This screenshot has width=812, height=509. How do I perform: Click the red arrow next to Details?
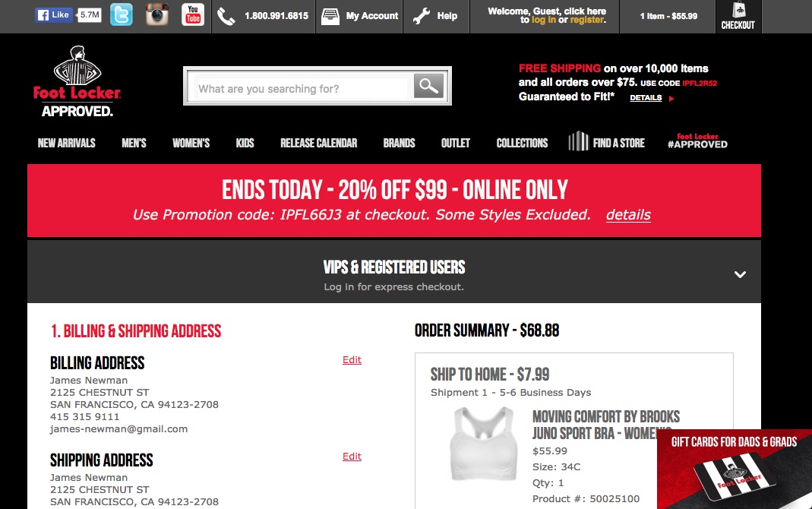point(671,99)
